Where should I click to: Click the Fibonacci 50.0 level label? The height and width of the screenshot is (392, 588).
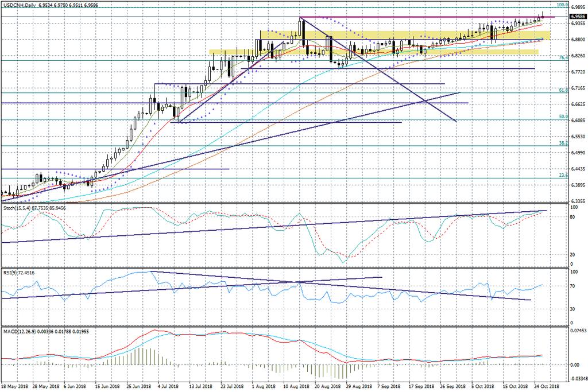tap(563, 117)
